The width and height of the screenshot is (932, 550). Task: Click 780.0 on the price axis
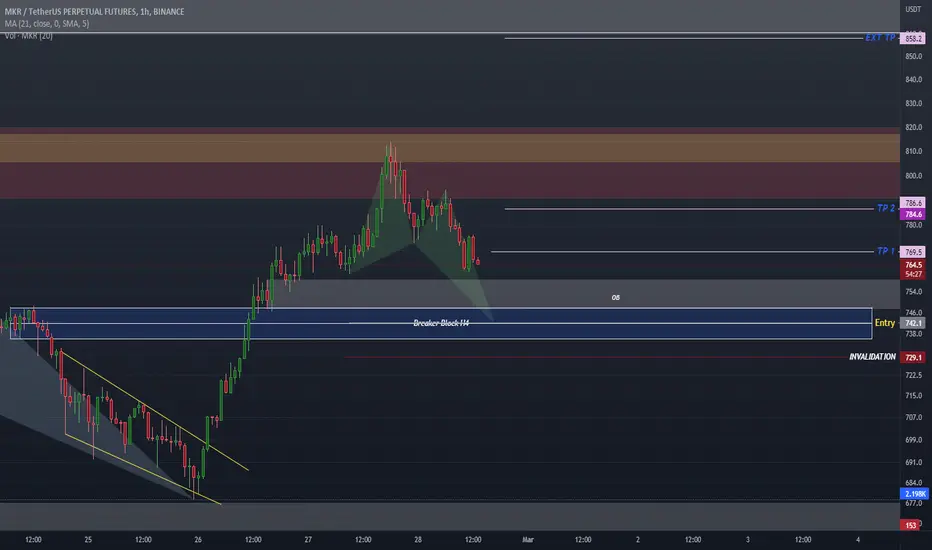[x=914, y=225]
